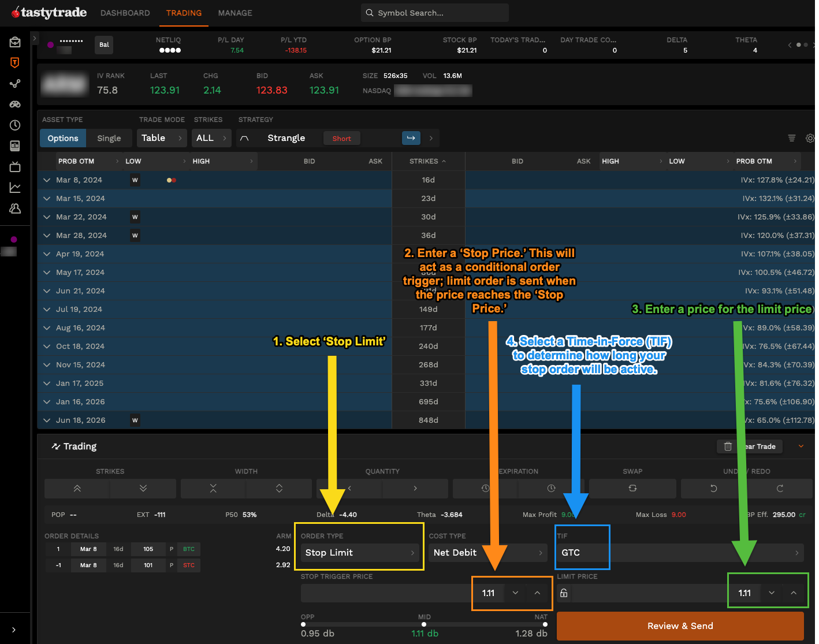Open the line chart sidebar icon
819x644 pixels.
tap(15, 187)
